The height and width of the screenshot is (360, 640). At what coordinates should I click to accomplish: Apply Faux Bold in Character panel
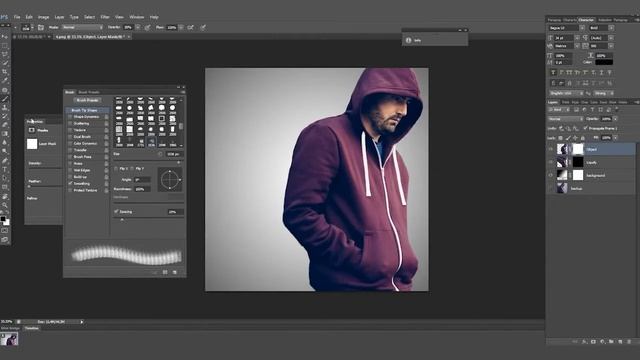[553, 73]
